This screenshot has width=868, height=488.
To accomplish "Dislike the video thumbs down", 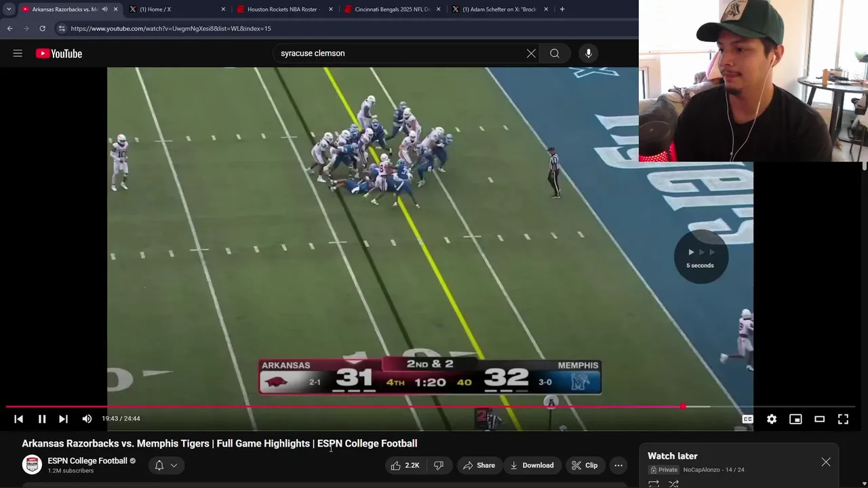I will click(x=439, y=465).
